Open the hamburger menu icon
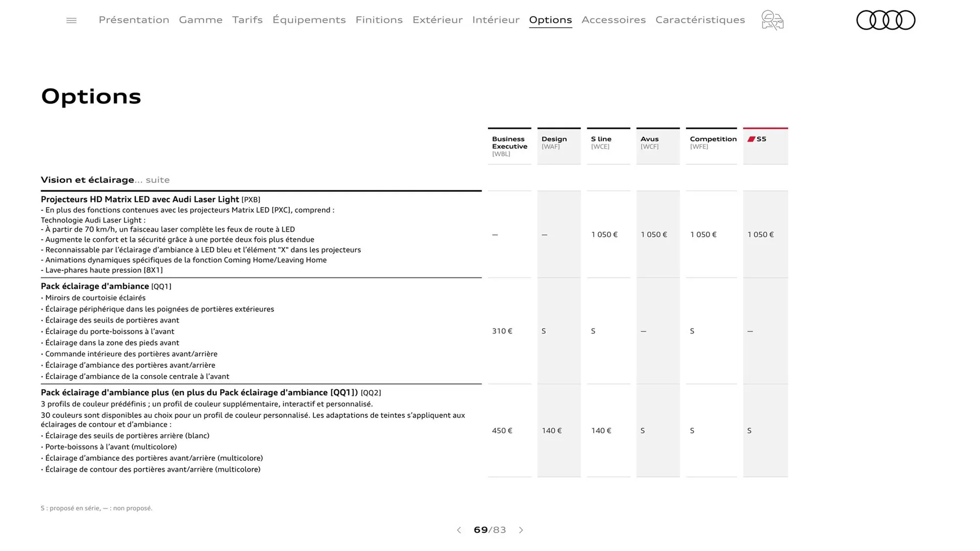 [x=71, y=20]
